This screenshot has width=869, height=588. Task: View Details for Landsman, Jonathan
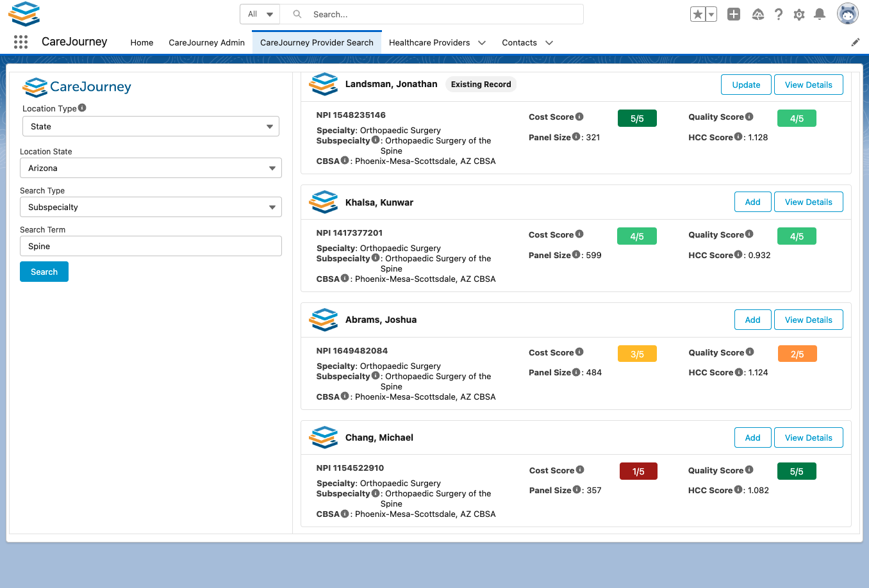point(809,85)
